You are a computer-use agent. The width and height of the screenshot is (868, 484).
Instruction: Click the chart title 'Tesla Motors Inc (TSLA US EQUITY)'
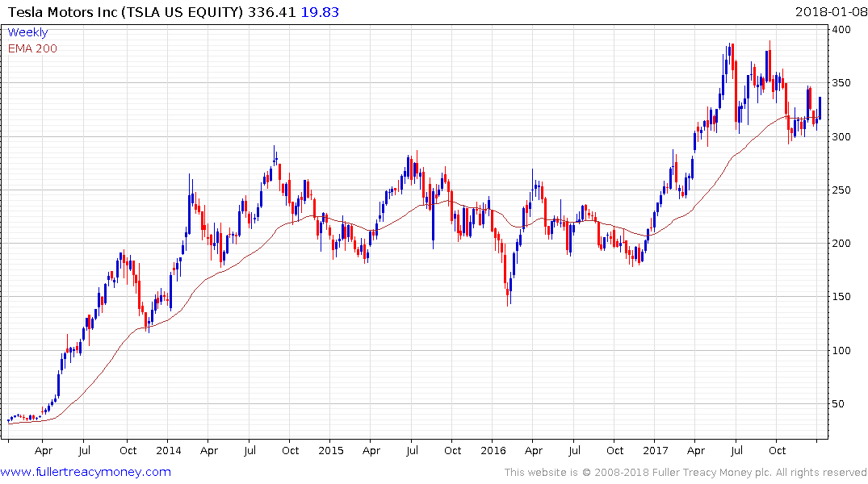(x=126, y=12)
